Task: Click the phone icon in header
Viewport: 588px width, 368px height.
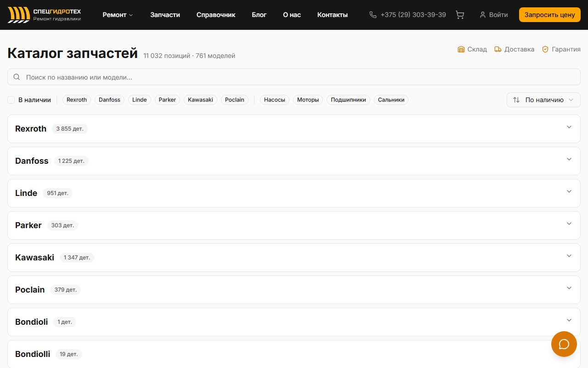Action: (x=373, y=15)
